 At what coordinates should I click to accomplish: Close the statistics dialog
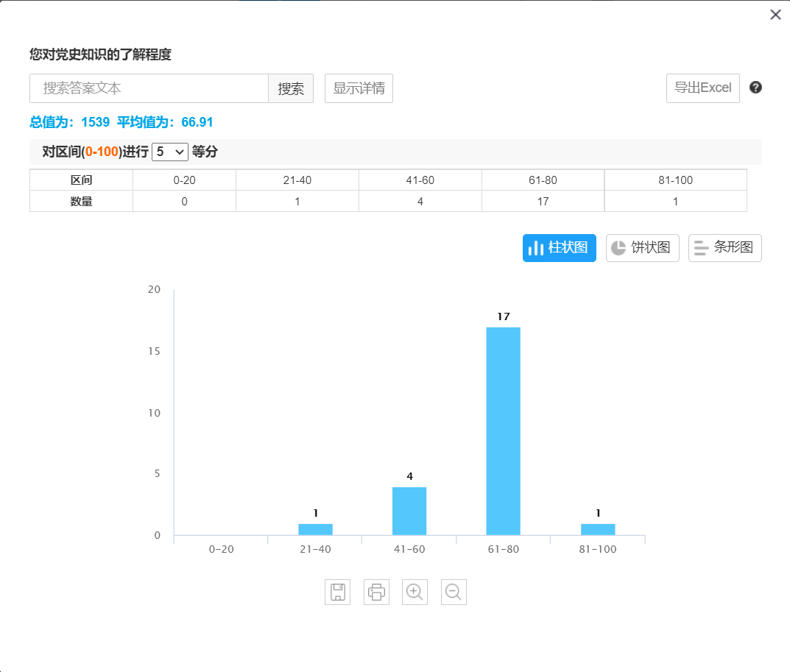tap(775, 15)
